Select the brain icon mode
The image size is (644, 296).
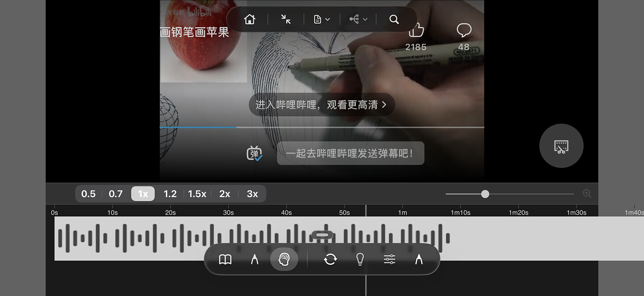click(x=284, y=259)
